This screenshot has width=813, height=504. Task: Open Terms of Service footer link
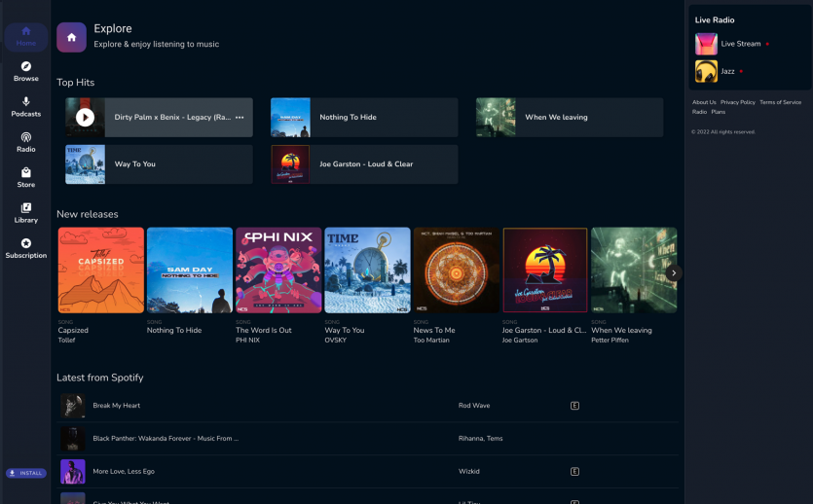pyautogui.click(x=780, y=102)
